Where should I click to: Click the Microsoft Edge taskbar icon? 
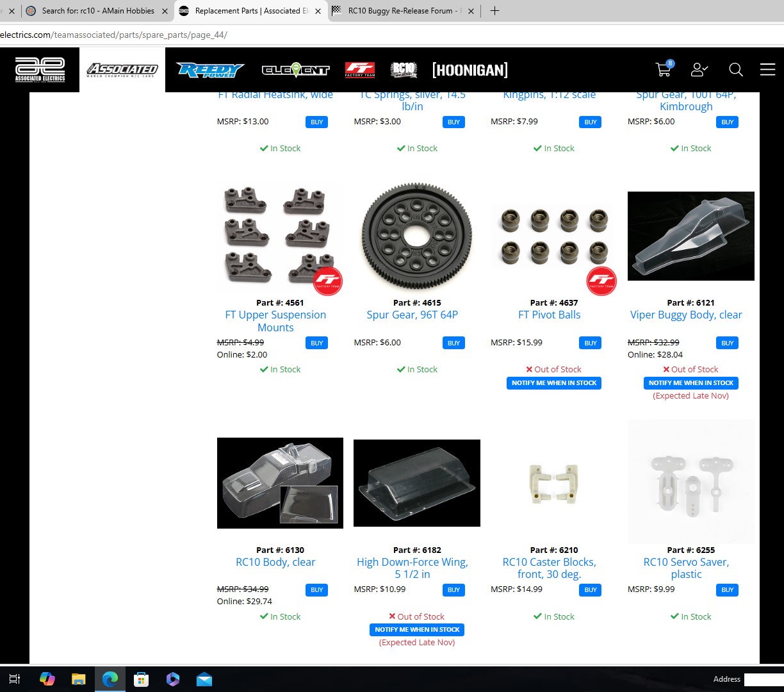coord(110,679)
